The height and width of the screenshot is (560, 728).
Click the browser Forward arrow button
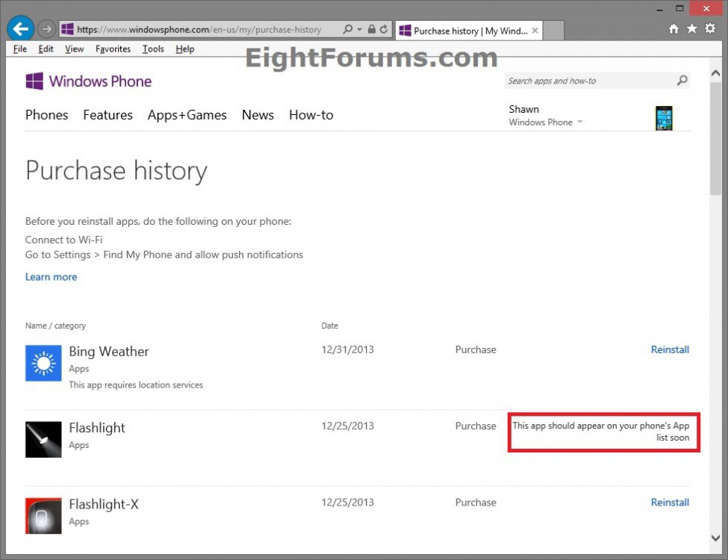(46, 29)
